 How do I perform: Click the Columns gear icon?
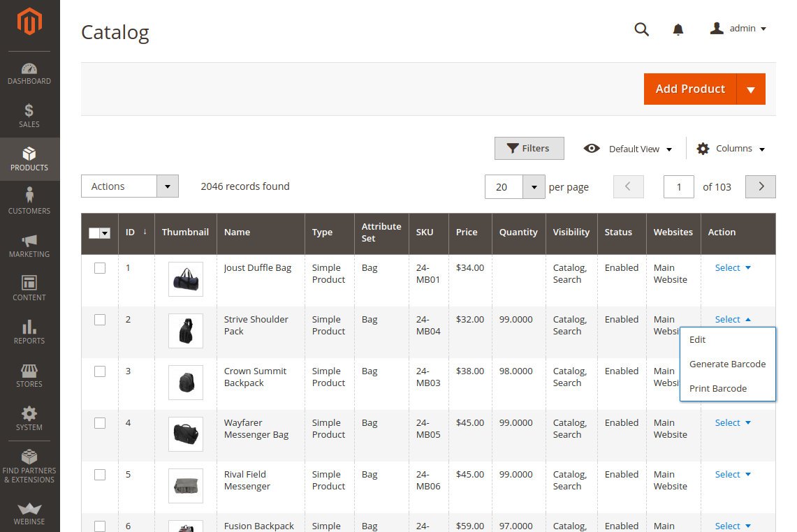tap(703, 149)
